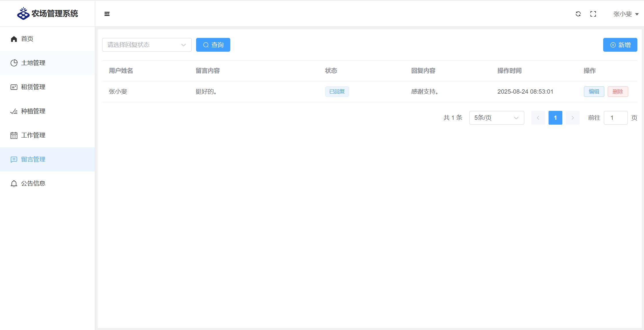Screen dimensions: 644x330
Task: Delete the 挺好的 message entry
Action: (x=618, y=92)
